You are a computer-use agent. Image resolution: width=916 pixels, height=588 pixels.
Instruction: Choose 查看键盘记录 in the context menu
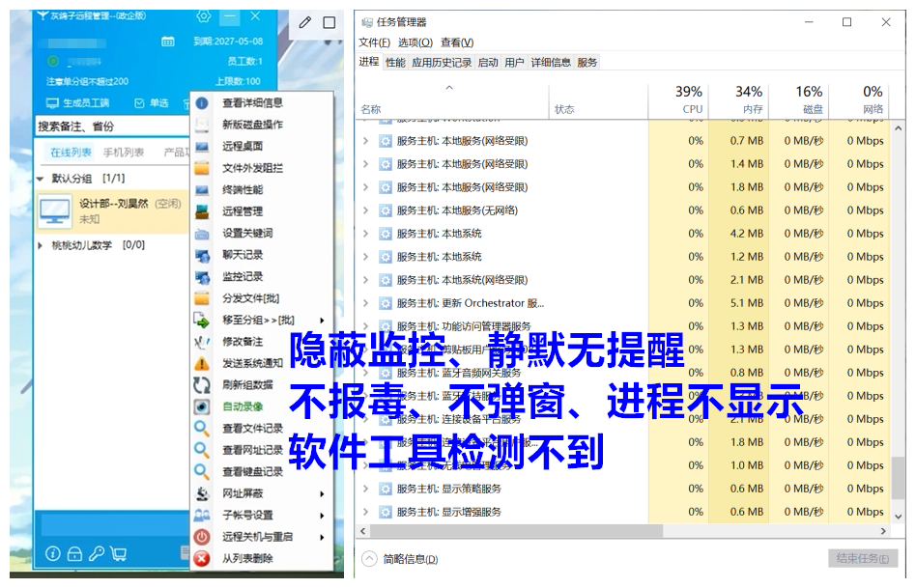(252, 472)
